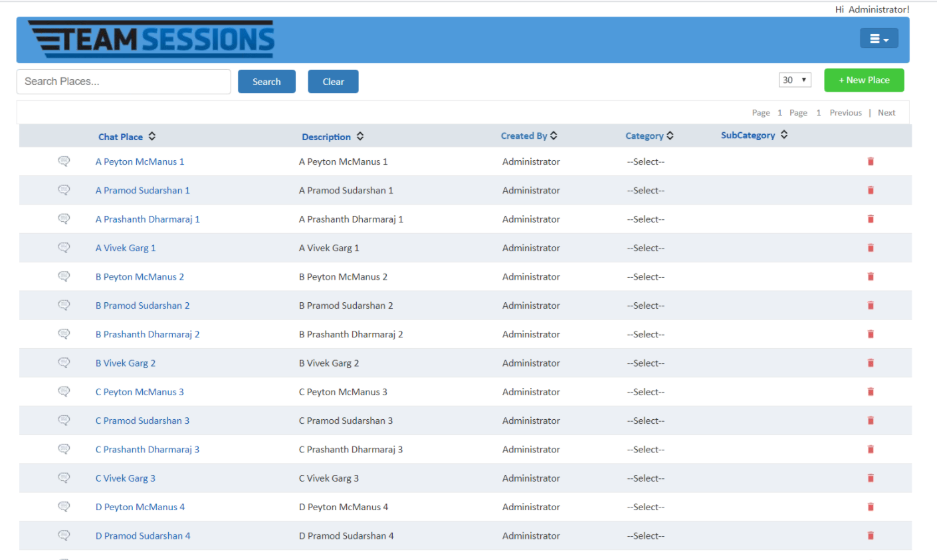Delete the B Pramod Sudarshan 2 place
937x560 pixels.
point(871,306)
